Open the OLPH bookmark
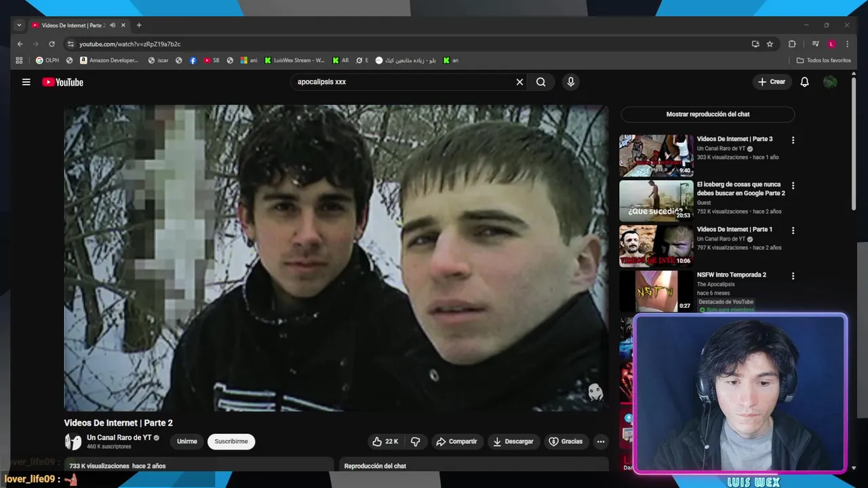 (x=47, y=60)
